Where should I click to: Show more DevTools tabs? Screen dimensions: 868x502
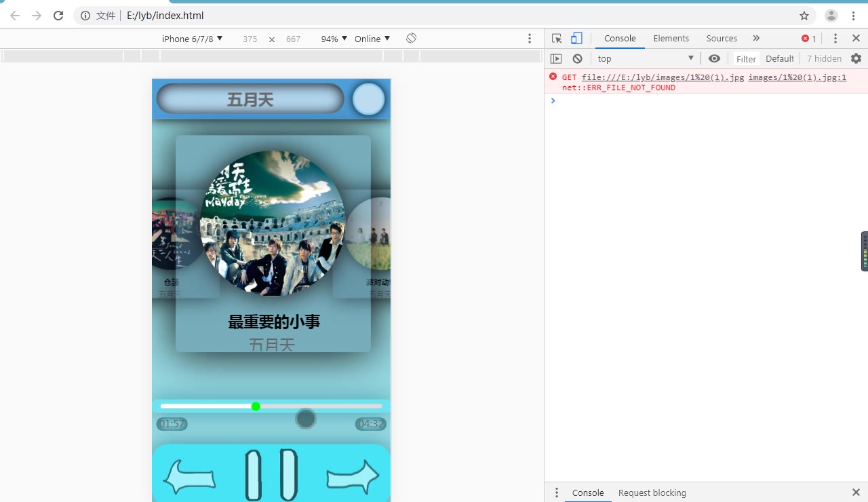click(756, 39)
